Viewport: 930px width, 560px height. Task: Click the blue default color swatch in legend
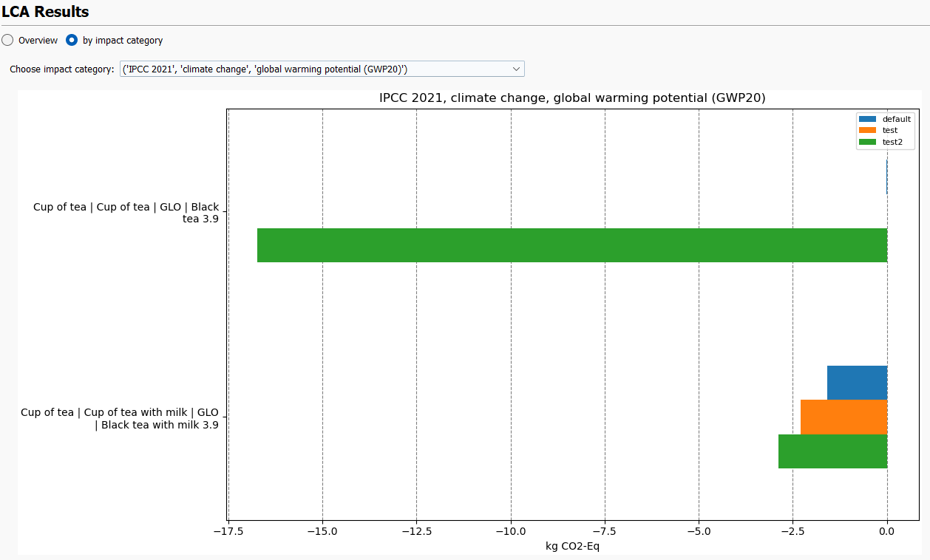[869, 118]
